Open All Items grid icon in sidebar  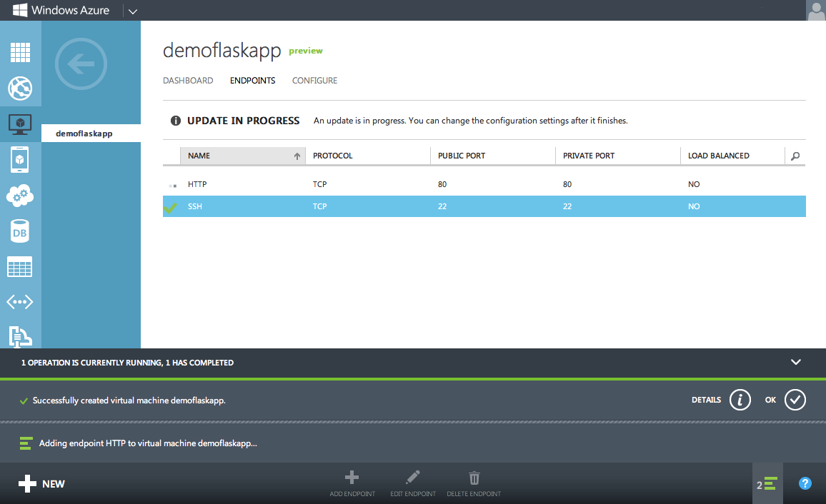20,52
